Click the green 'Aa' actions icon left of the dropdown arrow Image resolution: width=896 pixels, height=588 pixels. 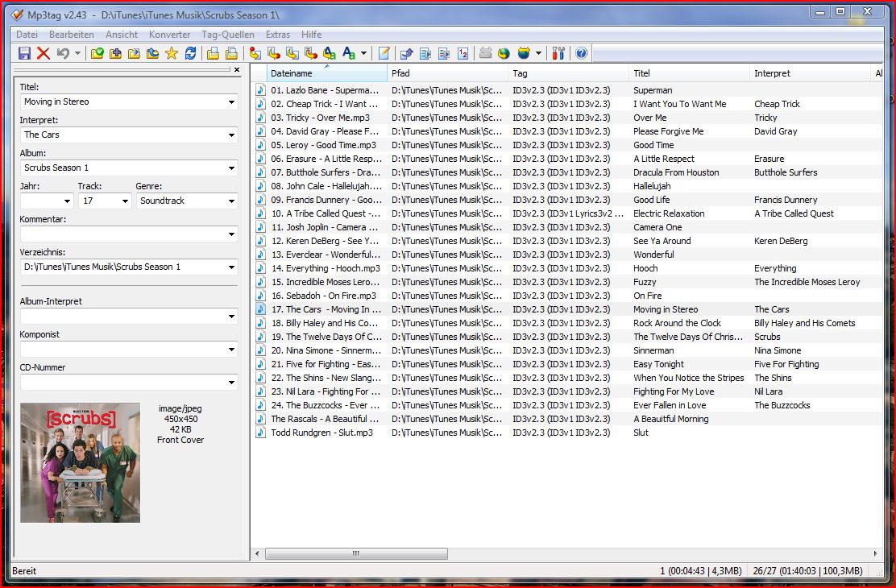pos(349,53)
